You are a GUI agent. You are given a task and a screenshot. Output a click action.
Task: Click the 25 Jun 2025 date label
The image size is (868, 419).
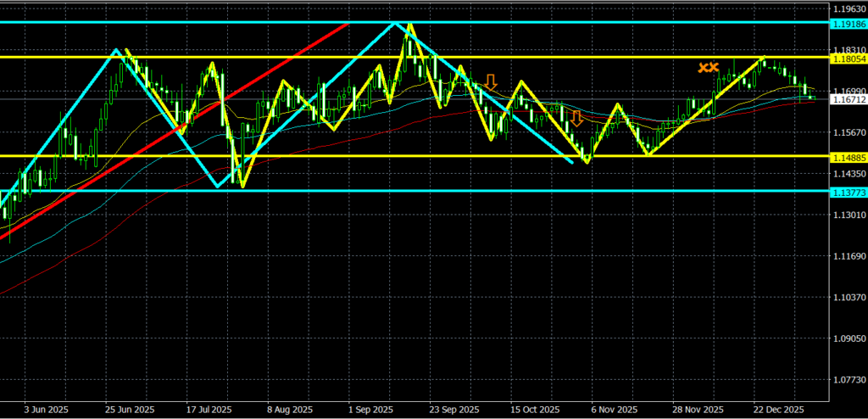(129, 408)
